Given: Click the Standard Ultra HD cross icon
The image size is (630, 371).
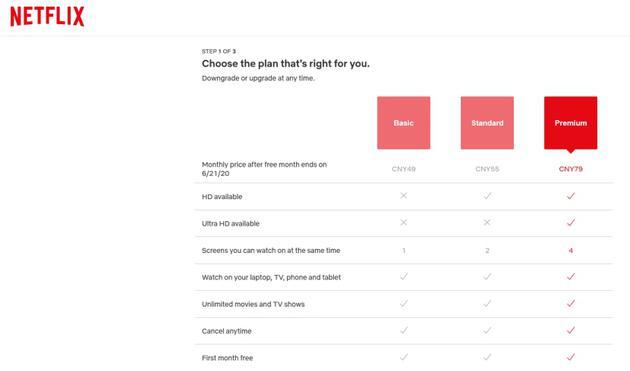Looking at the screenshot, I should [487, 223].
